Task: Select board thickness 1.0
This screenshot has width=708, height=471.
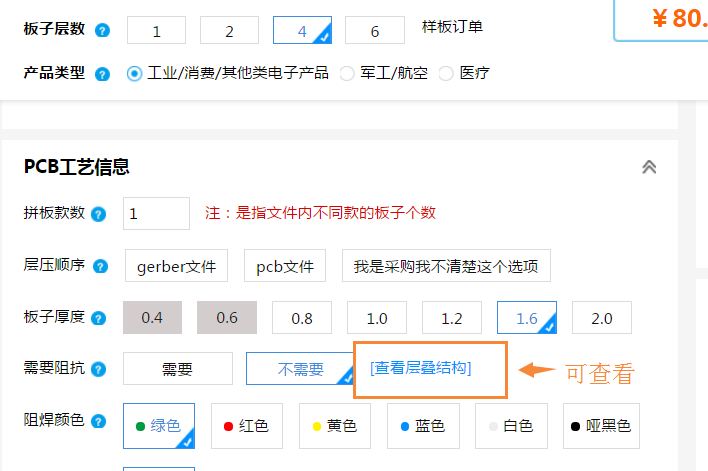Action: 377,318
